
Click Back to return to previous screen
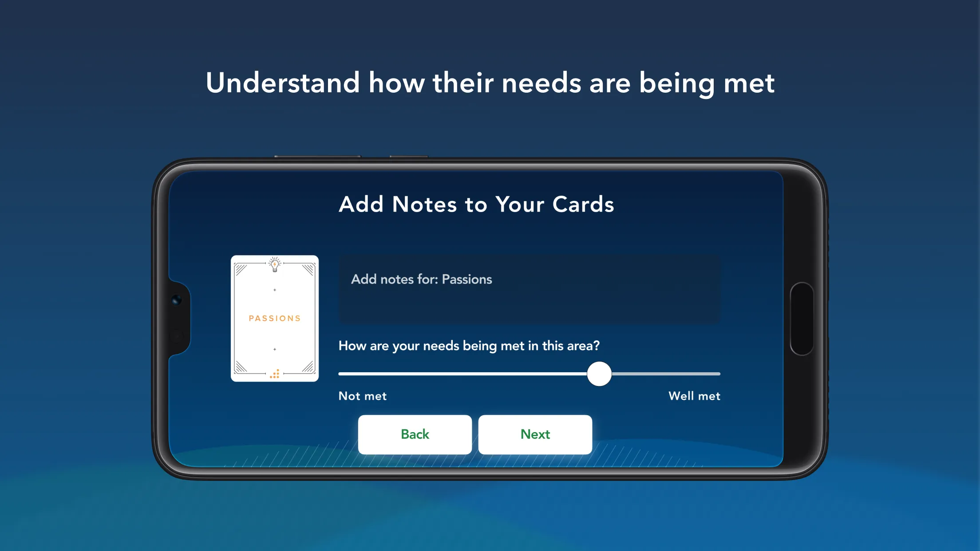click(x=415, y=434)
